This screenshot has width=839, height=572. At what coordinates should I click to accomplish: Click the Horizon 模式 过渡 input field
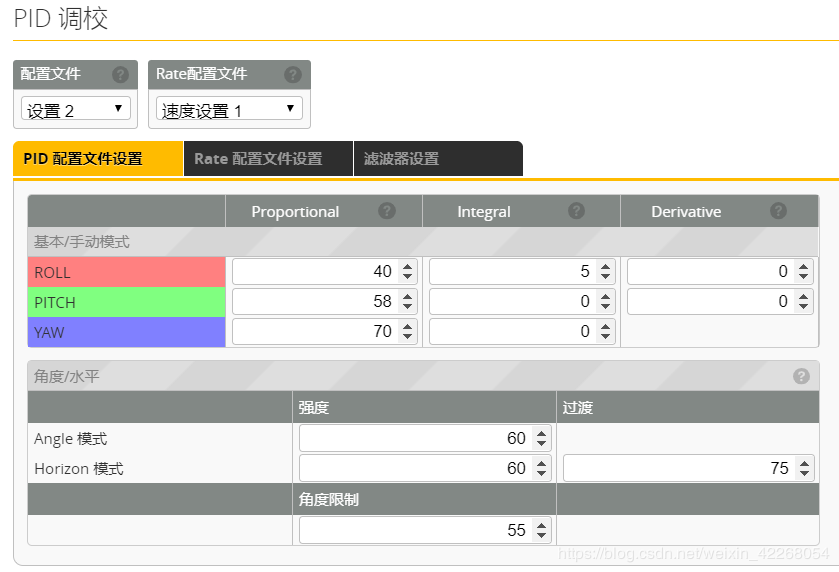pyautogui.click(x=689, y=468)
